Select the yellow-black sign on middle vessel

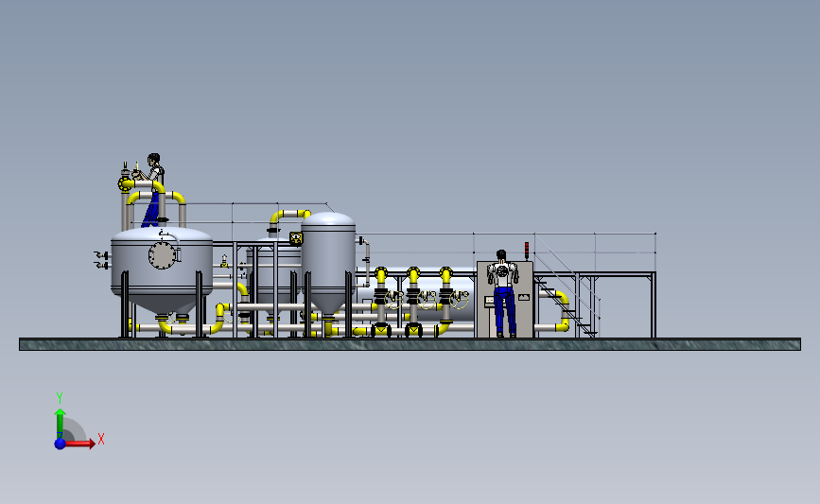click(296, 239)
